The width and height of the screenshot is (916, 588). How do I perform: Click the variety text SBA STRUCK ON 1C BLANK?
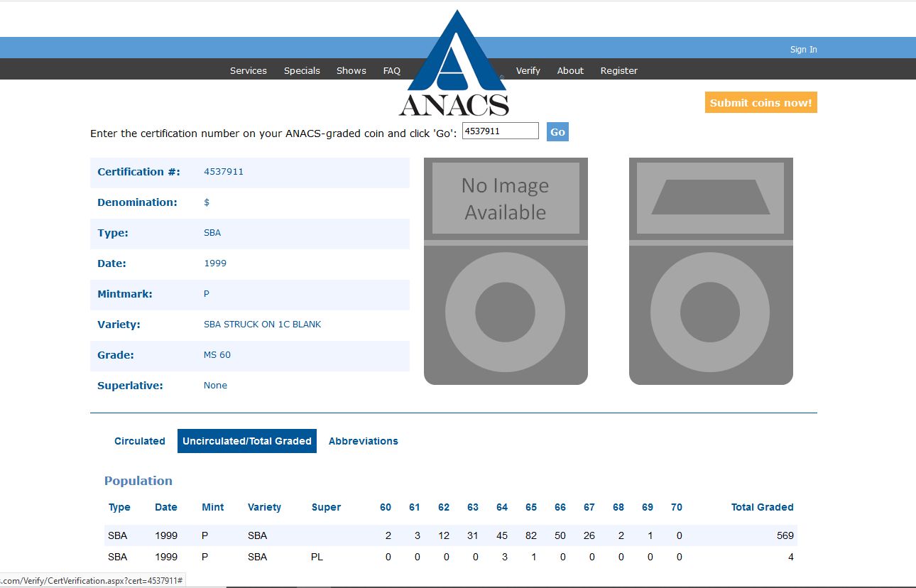coord(263,324)
